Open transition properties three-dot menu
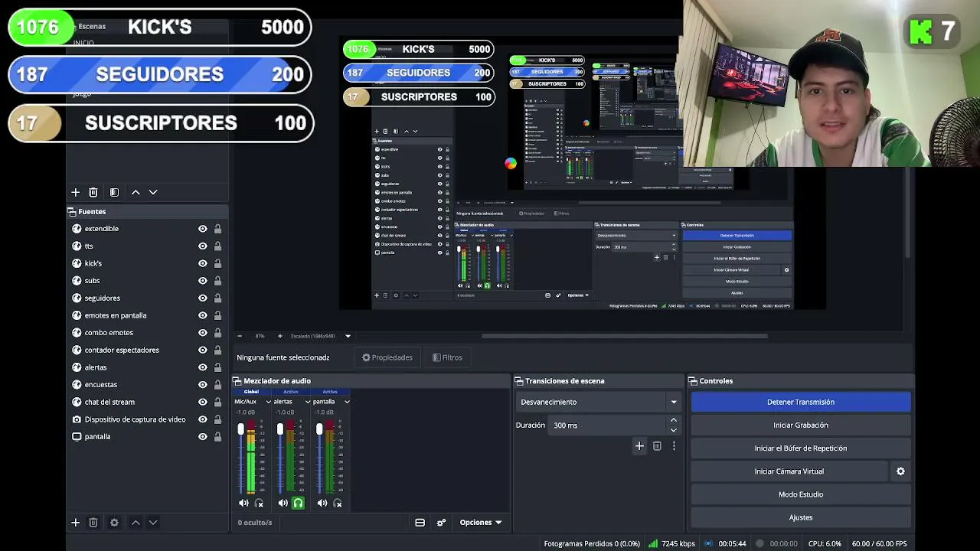 coord(674,446)
